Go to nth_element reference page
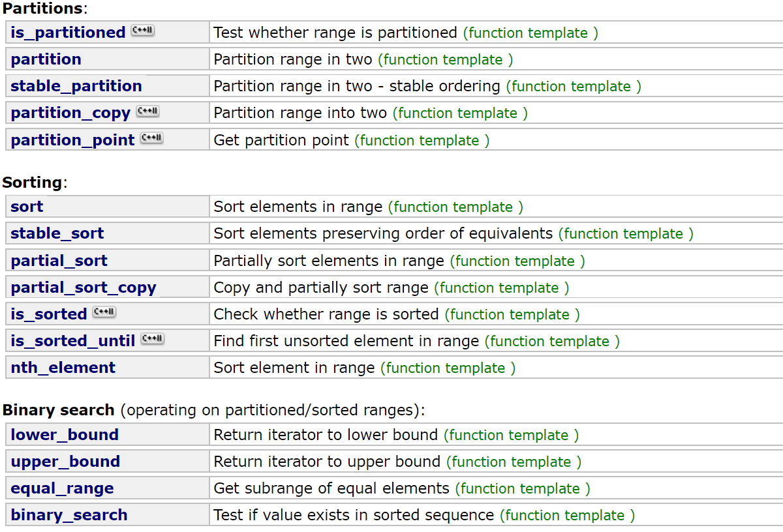Screen dimensions: 783x532 point(63,368)
